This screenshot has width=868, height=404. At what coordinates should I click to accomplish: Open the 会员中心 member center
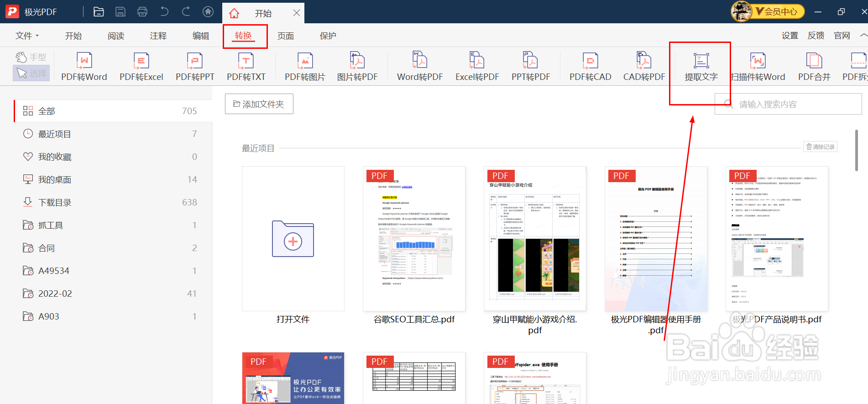(778, 11)
